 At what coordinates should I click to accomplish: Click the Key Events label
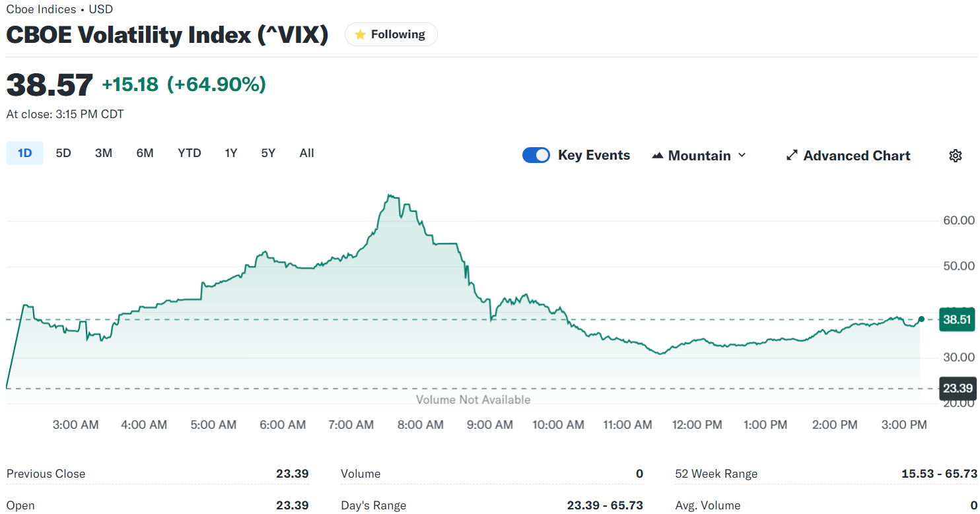point(594,155)
